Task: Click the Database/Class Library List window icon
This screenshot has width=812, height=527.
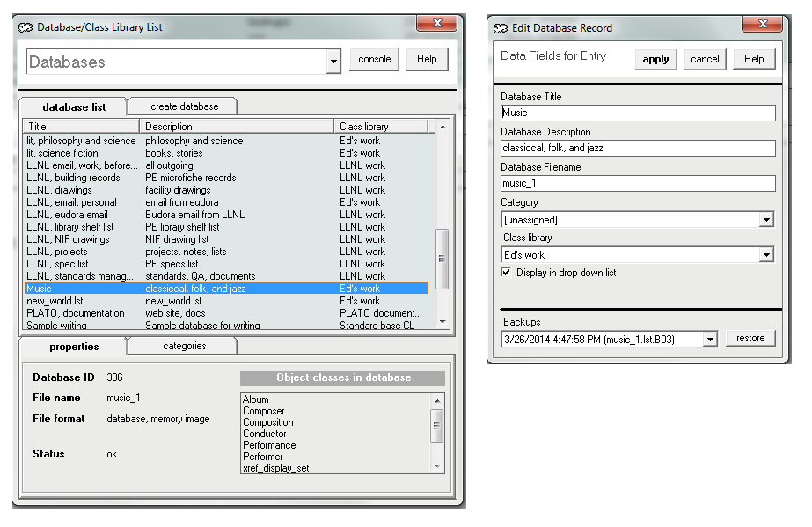Action: tap(26, 27)
